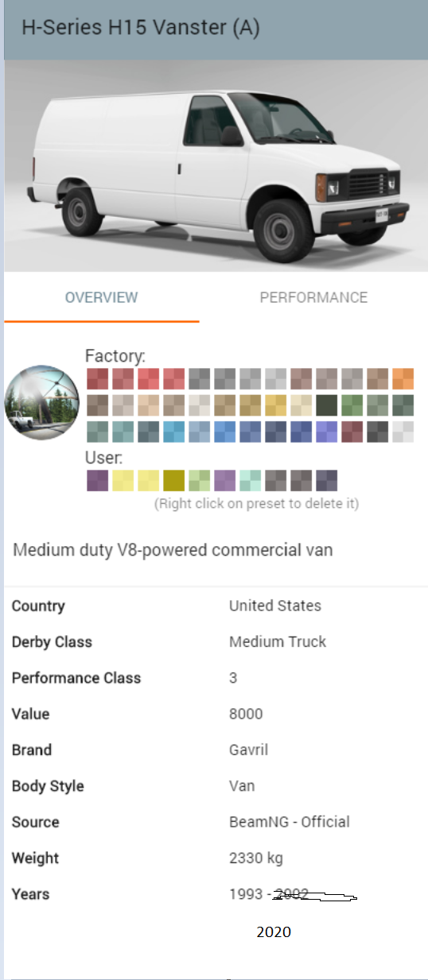Pick the golden yellow factory color preset
The image size is (428, 980).
(275, 405)
